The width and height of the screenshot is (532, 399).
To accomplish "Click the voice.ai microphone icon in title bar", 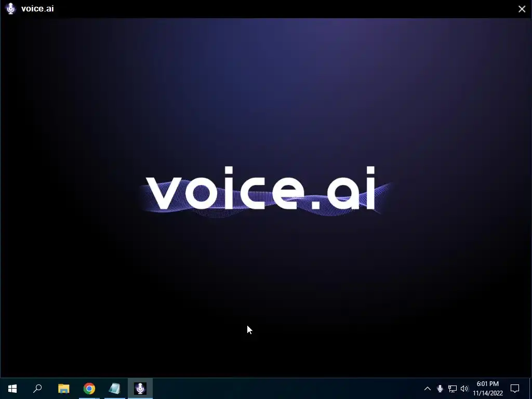I will pyautogui.click(x=11, y=8).
